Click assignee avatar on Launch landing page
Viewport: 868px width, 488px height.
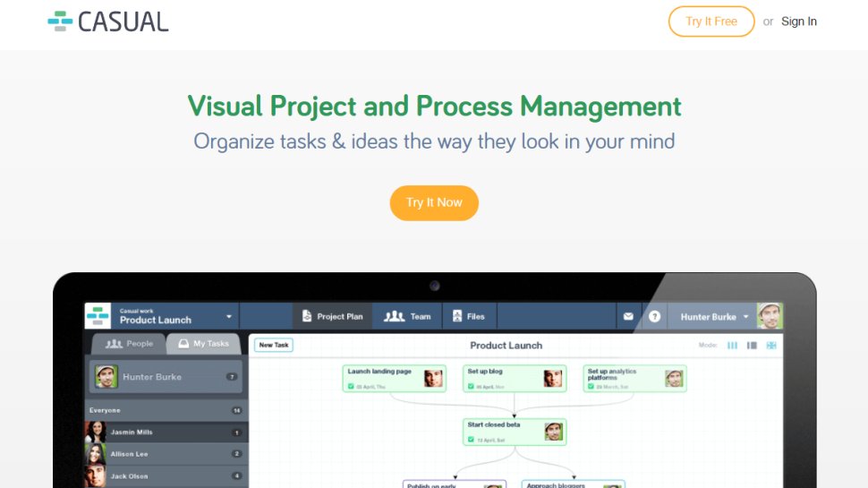coord(433,379)
